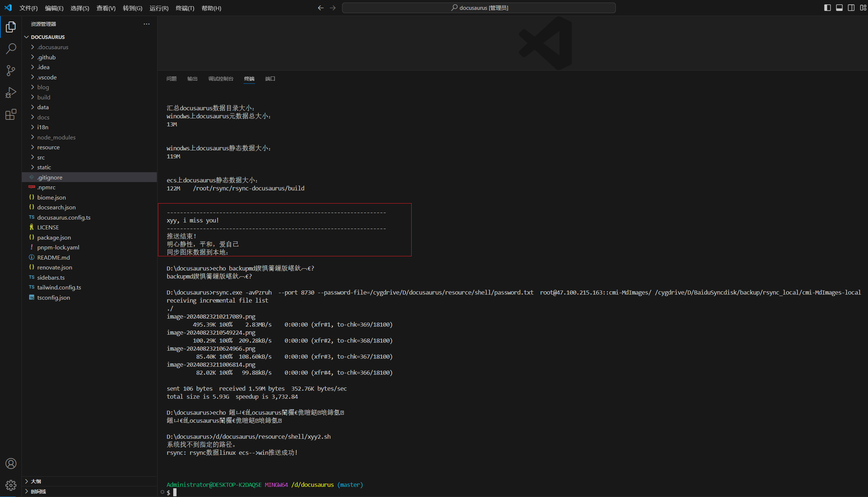Open explorer more actions ellipsis
Screen dimensions: 868x497
pyautogui.click(x=147, y=24)
